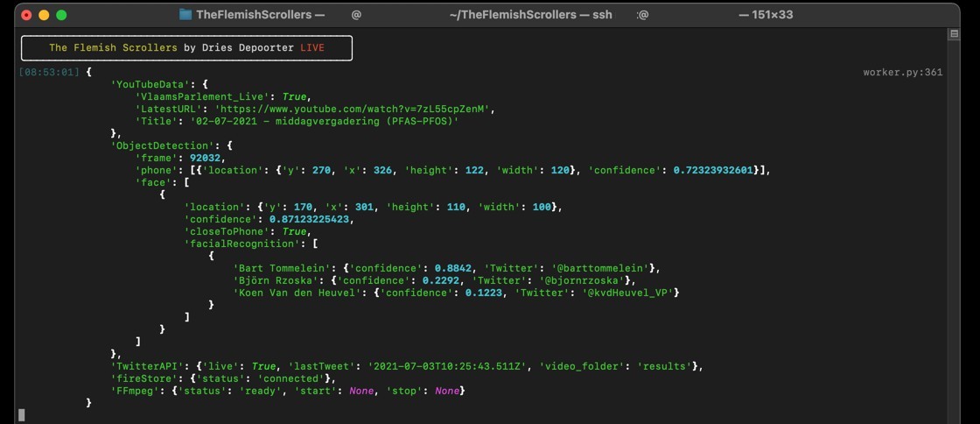Minimize the terminal with the yellow button
980x424 pixels.
(x=44, y=15)
